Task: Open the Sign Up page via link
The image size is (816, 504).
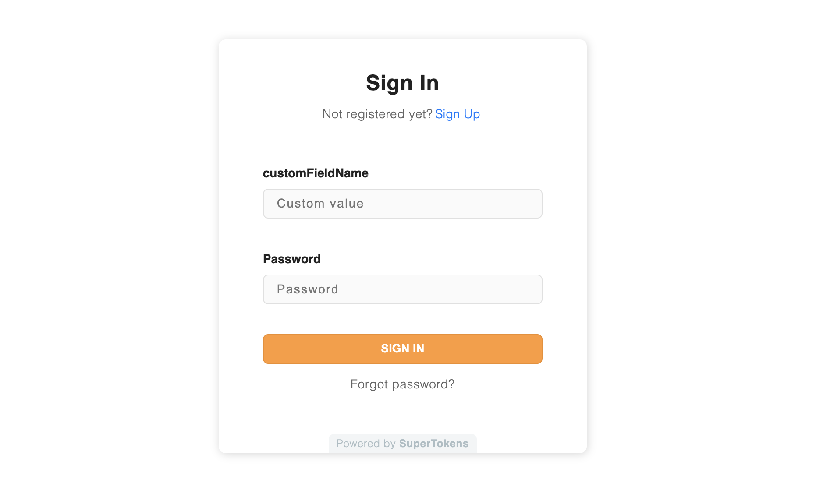Action: pyautogui.click(x=458, y=114)
